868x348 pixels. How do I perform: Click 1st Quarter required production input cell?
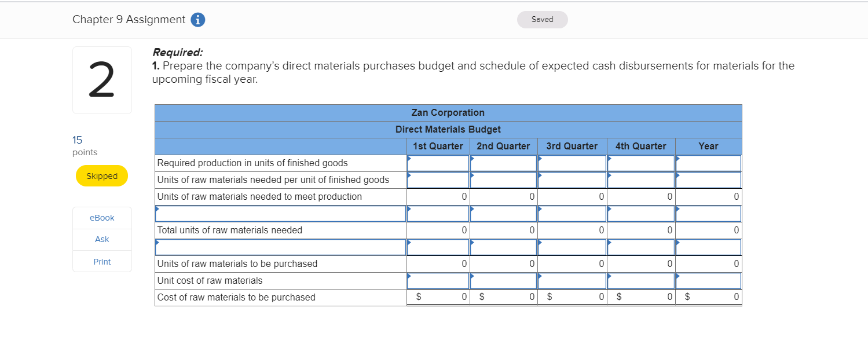pyautogui.click(x=438, y=163)
